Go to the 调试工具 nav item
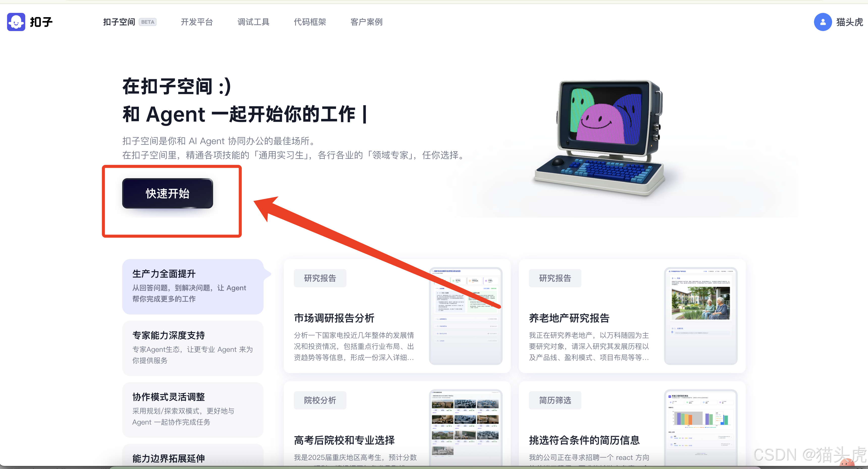868x469 pixels. 253,22
